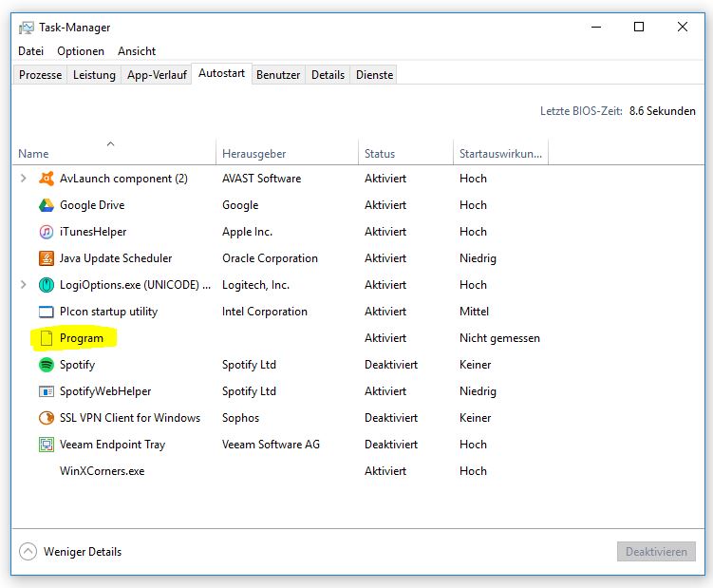Click the Google Drive icon
The width and height of the screenshot is (713, 588).
click(47, 205)
